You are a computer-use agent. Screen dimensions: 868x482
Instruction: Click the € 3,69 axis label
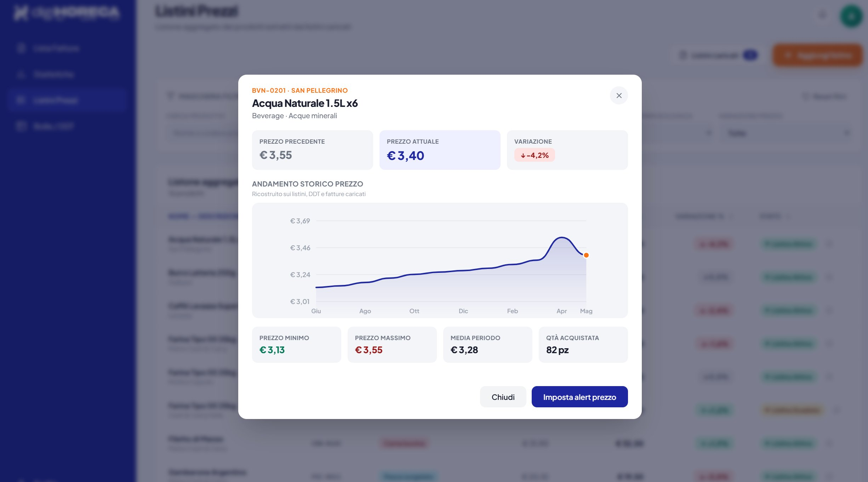[x=300, y=221]
